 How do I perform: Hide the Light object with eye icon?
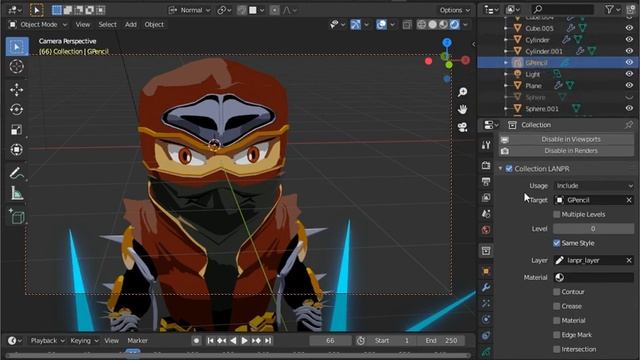point(629,74)
